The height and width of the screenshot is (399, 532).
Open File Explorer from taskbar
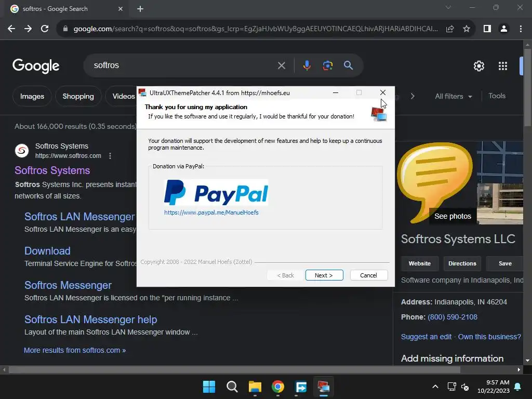(x=255, y=387)
